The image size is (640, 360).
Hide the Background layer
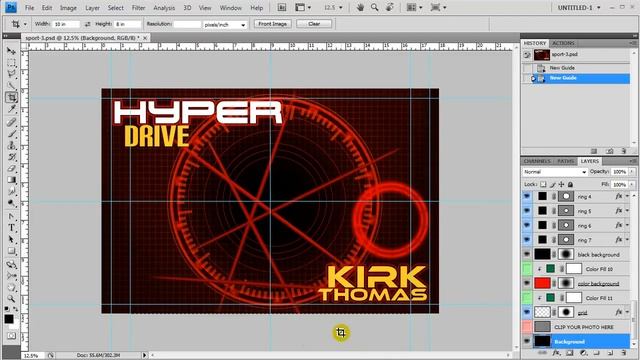(x=527, y=341)
